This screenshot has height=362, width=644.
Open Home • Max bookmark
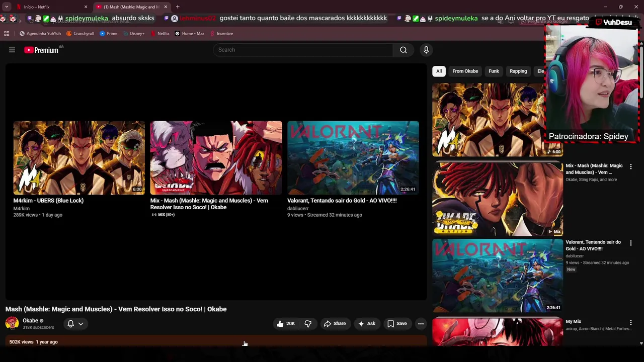[x=189, y=34]
